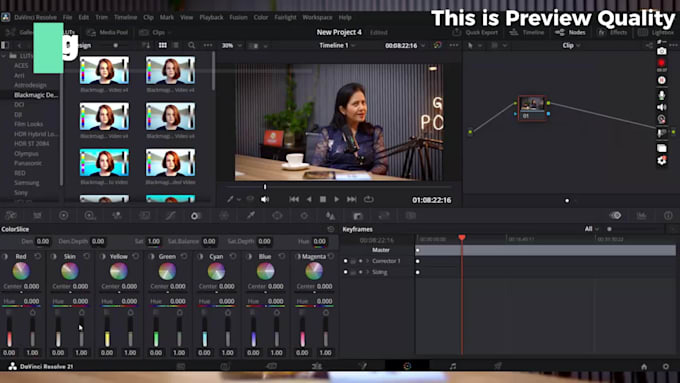
Task: Open the Tracker palette icon
Action: point(304,216)
